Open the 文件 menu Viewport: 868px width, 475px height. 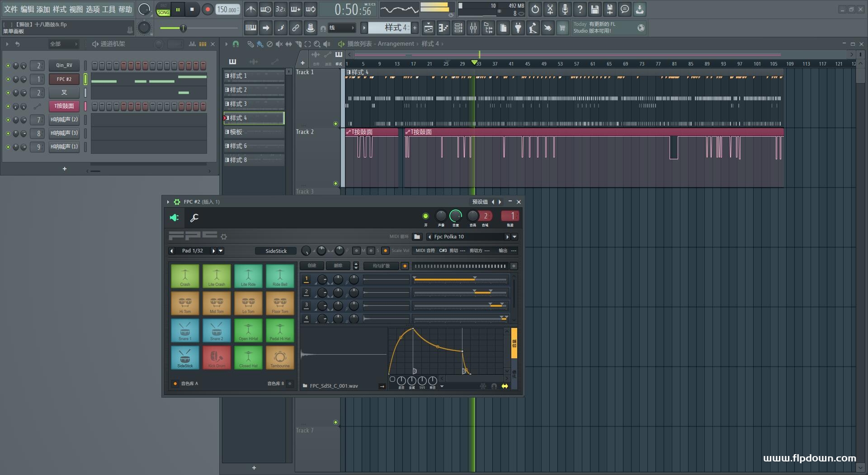coord(11,9)
